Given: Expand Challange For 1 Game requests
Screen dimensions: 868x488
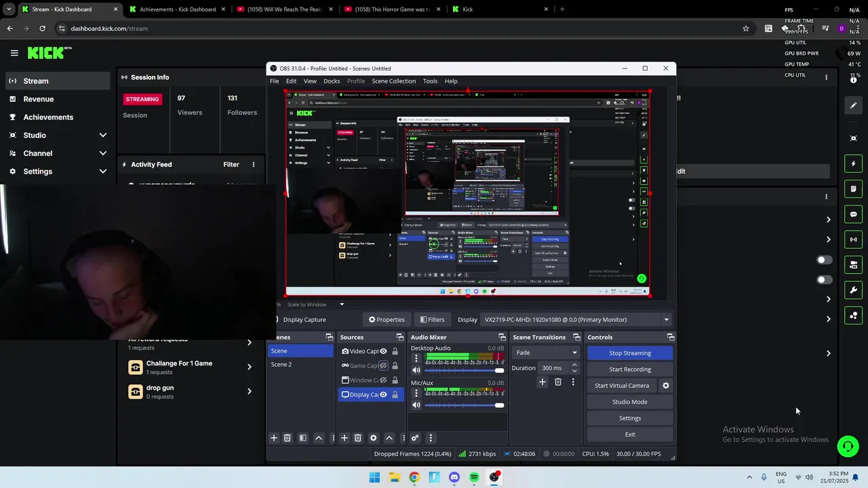Looking at the screenshot, I should 249,367.
